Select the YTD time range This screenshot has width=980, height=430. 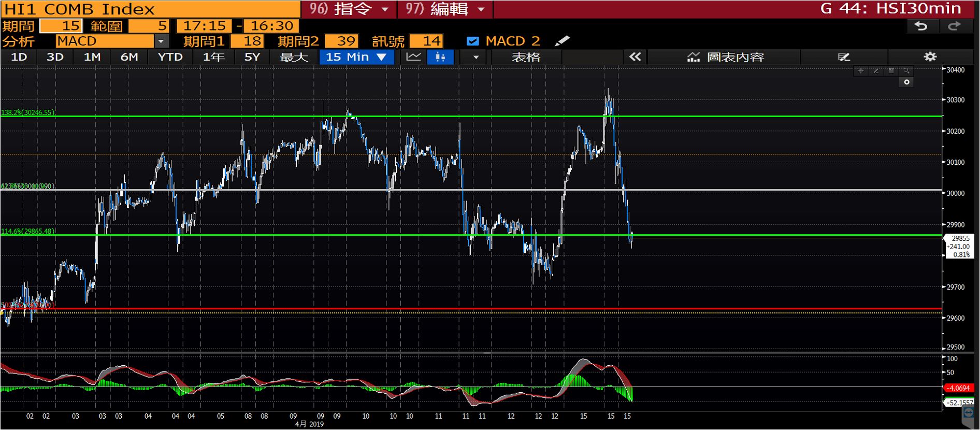[170, 57]
